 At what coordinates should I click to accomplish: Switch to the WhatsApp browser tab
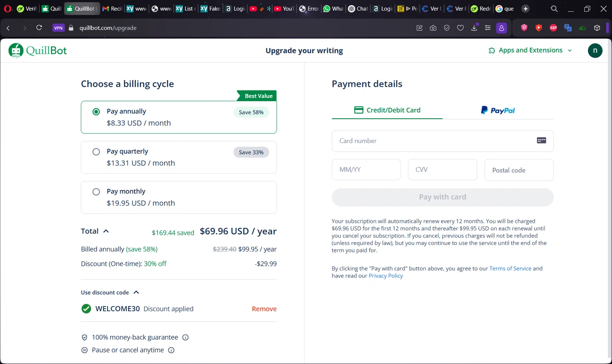coord(333,9)
